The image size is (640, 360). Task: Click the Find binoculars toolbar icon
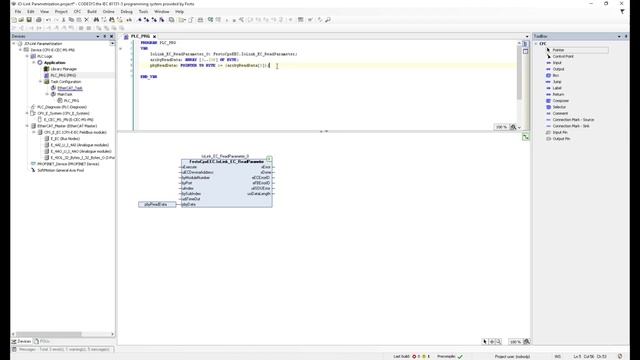coord(96,20)
